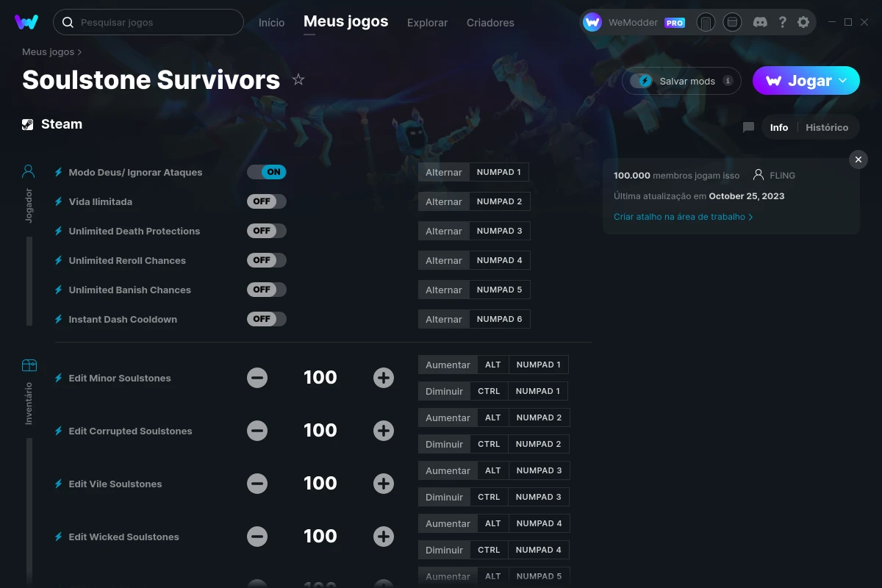Select the Info tab
Image resolution: width=882 pixels, height=588 pixels.
(779, 127)
